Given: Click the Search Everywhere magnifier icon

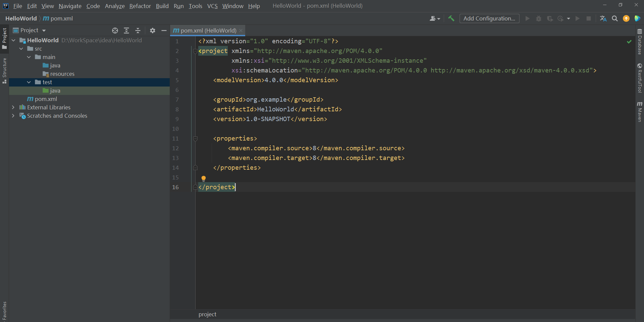Looking at the screenshot, I should [x=614, y=18].
